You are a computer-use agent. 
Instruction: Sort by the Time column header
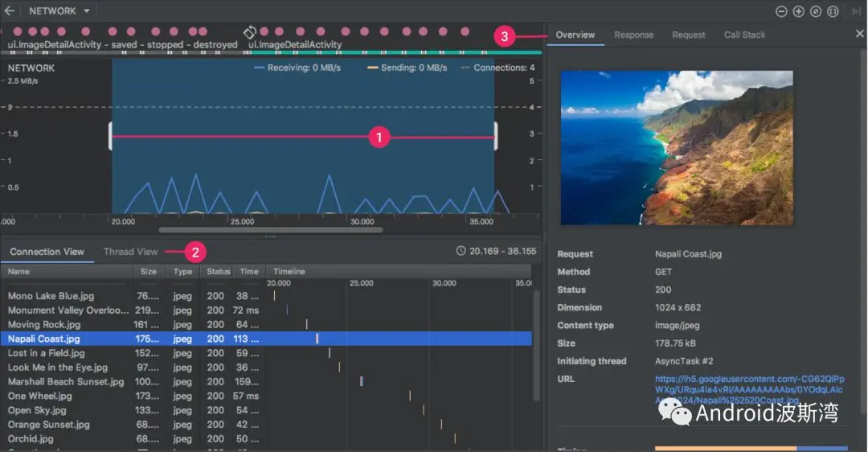click(249, 271)
